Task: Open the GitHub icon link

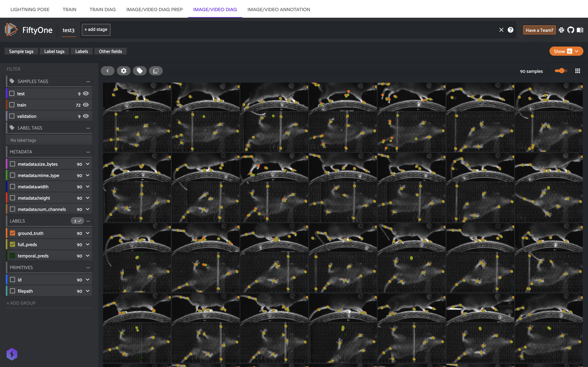Action: (x=570, y=30)
